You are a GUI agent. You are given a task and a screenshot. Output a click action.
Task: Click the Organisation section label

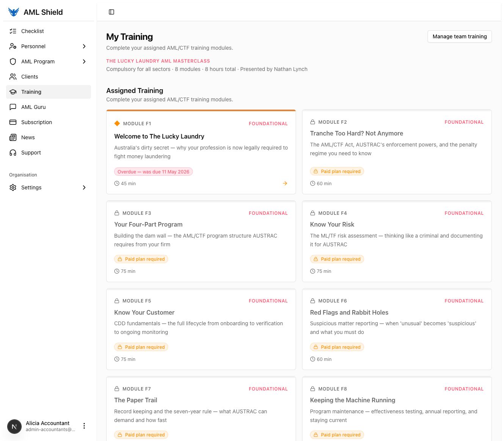point(23,175)
